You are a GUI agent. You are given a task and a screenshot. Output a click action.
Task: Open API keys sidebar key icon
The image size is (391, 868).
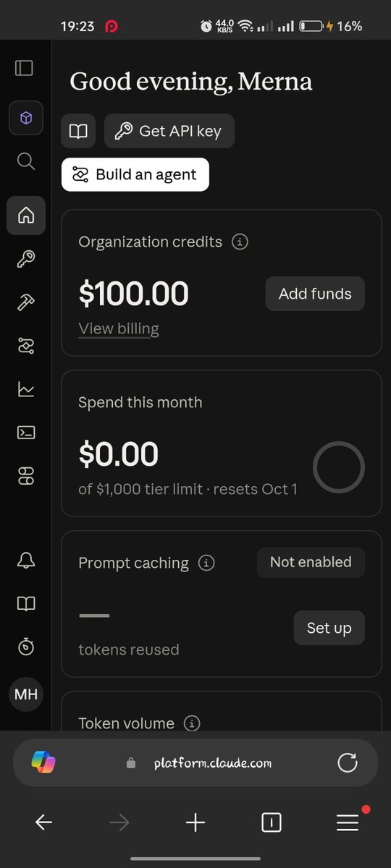26,259
